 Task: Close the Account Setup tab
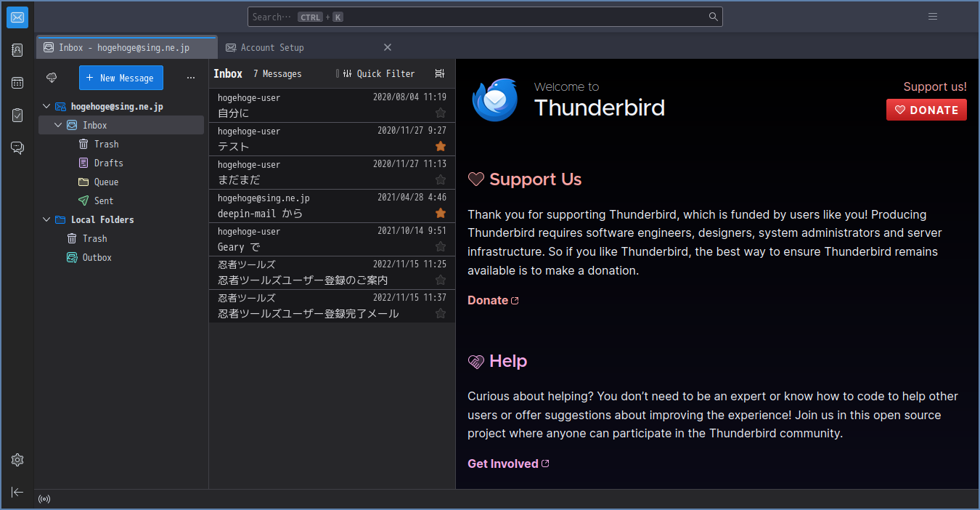tap(388, 47)
